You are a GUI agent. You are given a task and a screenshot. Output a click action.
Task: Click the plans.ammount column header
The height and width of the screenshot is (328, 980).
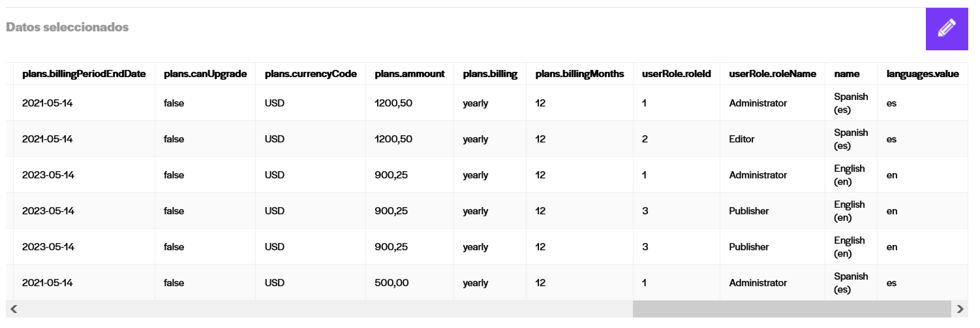point(409,74)
